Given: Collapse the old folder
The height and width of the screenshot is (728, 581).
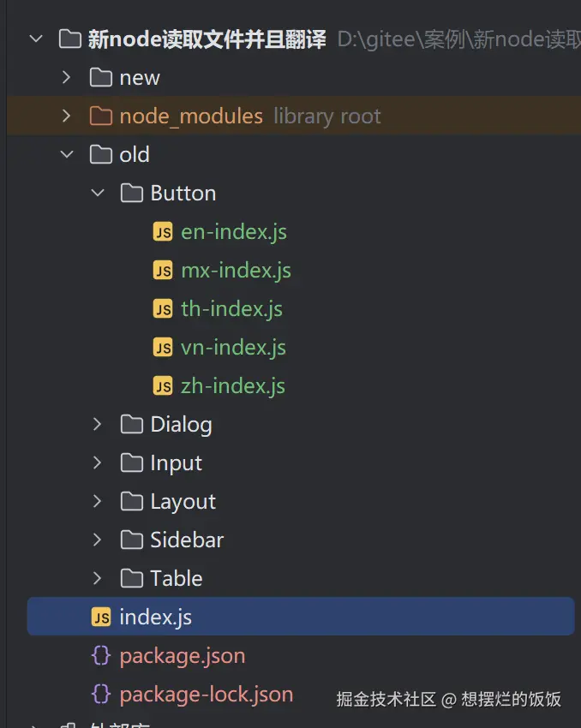Looking at the screenshot, I should pos(67,155).
